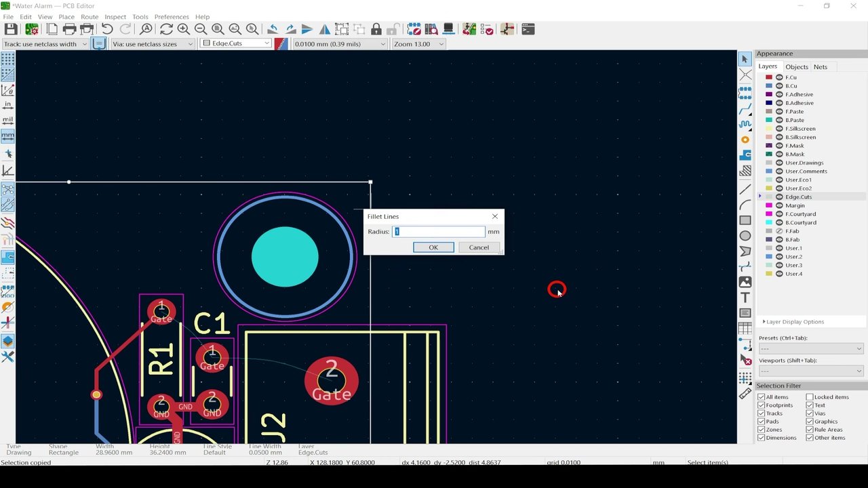Viewport: 868px width, 488px height.
Task: Open the Zoom 13.00 dropdown
Action: click(418, 43)
